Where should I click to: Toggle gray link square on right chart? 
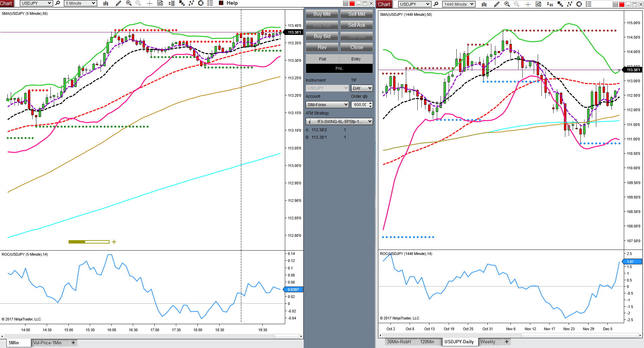(615, 4)
